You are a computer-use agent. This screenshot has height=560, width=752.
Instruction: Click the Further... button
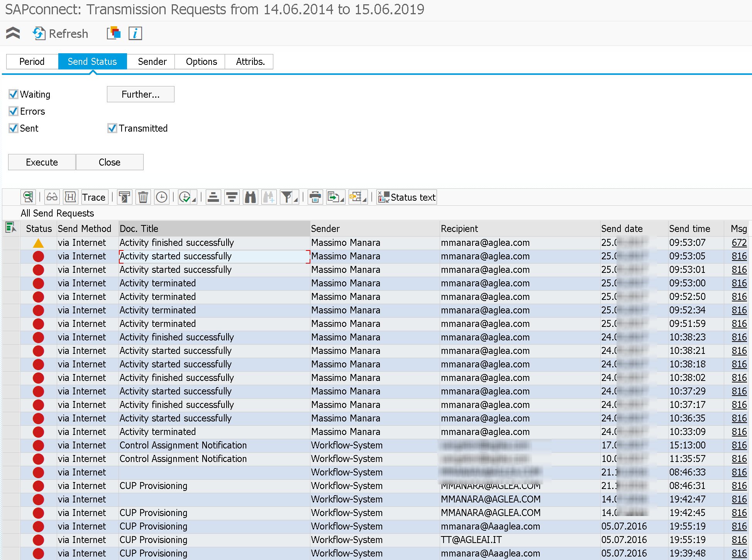[x=141, y=94]
